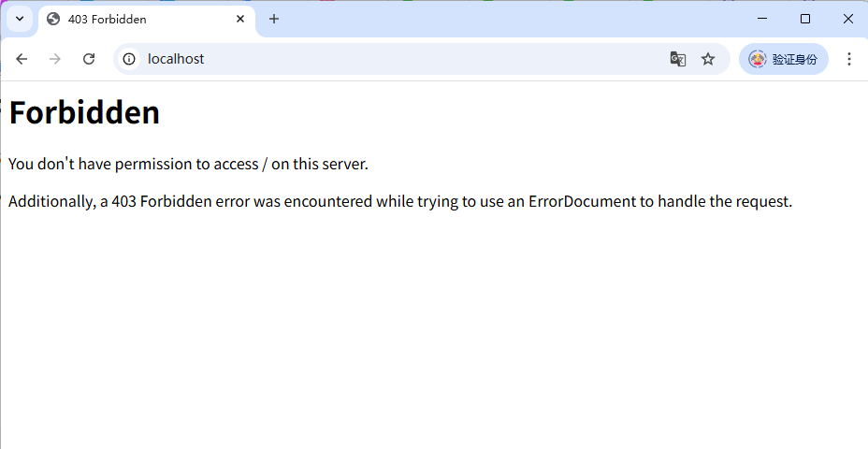Maximize the browser window
868x449 pixels.
pos(805,19)
